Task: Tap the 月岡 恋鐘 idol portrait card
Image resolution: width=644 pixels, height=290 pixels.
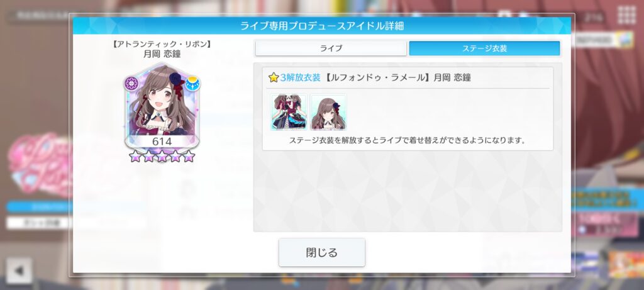Action: click(x=162, y=106)
